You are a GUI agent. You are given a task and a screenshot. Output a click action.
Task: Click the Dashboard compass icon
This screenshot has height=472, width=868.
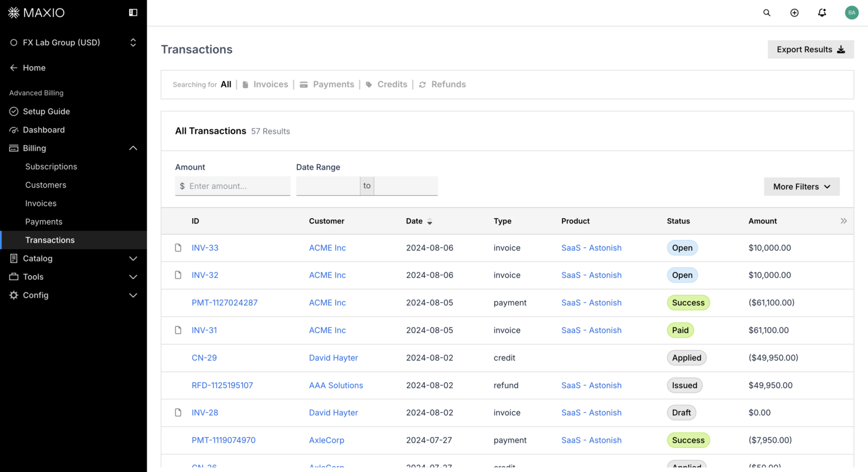pyautogui.click(x=13, y=130)
